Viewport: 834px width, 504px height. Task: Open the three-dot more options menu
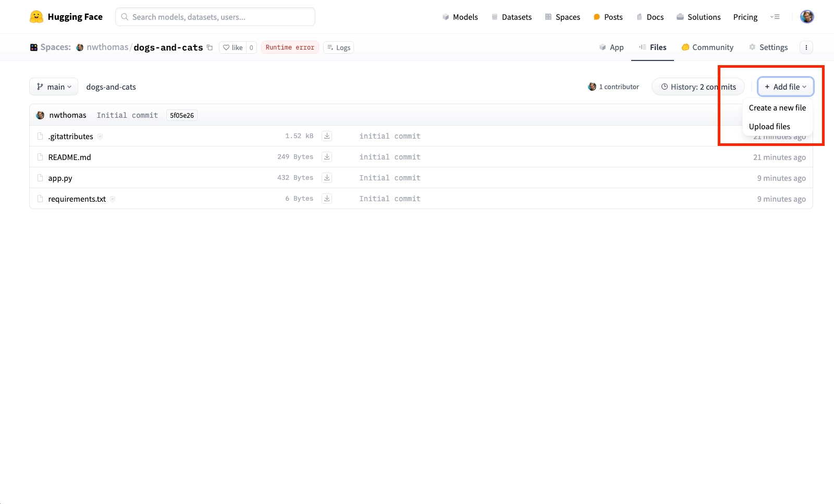click(x=806, y=47)
